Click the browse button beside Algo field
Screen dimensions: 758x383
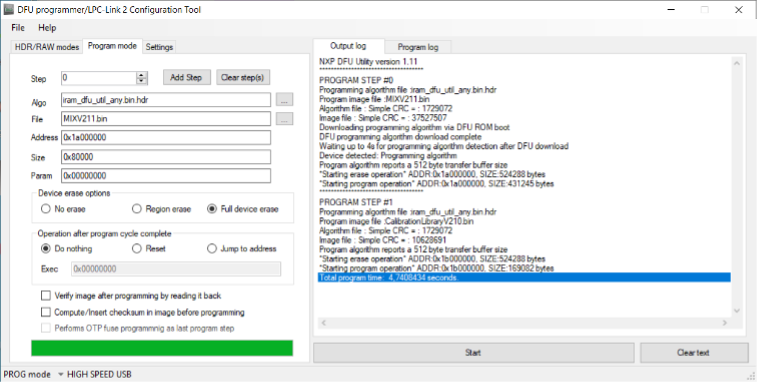(x=284, y=100)
